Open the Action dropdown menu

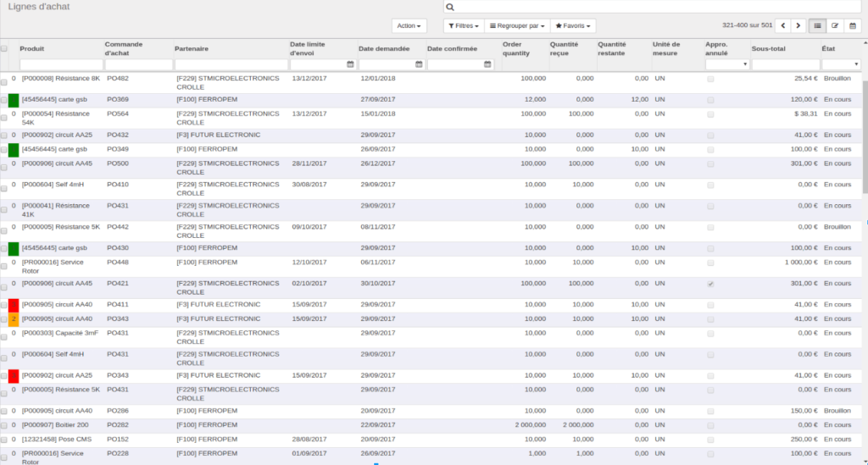(409, 26)
